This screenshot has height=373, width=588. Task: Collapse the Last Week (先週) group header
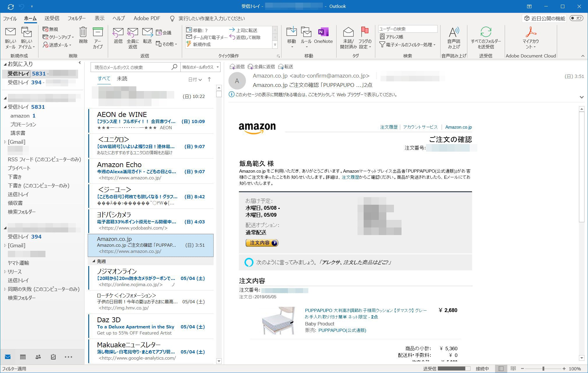pyautogui.click(x=94, y=261)
